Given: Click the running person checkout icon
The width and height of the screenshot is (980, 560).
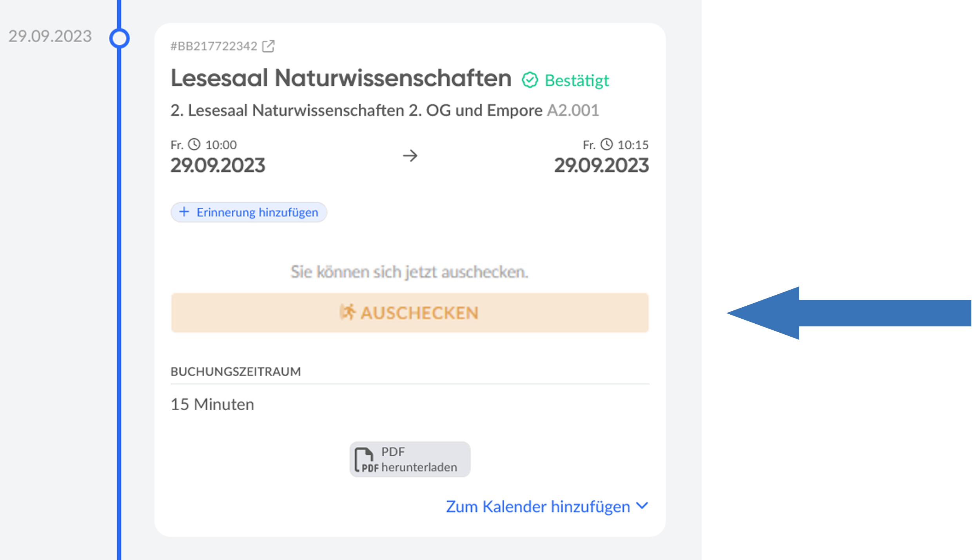Looking at the screenshot, I should [x=347, y=312].
